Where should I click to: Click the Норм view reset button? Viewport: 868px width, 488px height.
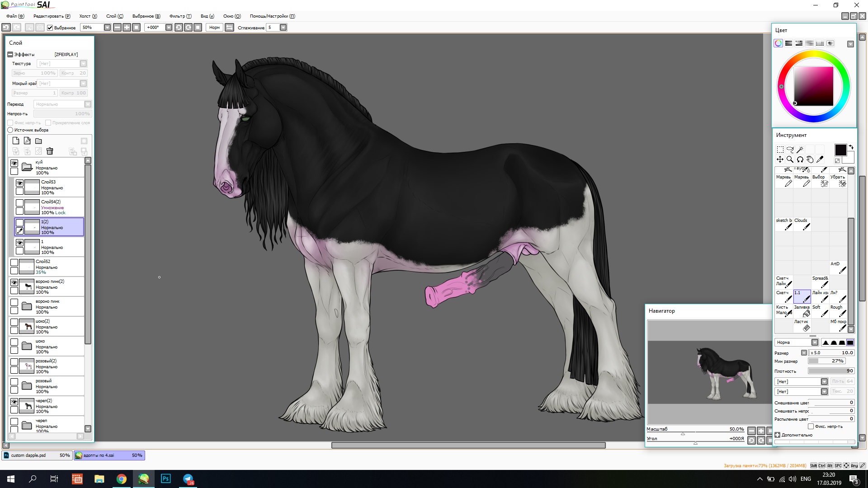(214, 28)
